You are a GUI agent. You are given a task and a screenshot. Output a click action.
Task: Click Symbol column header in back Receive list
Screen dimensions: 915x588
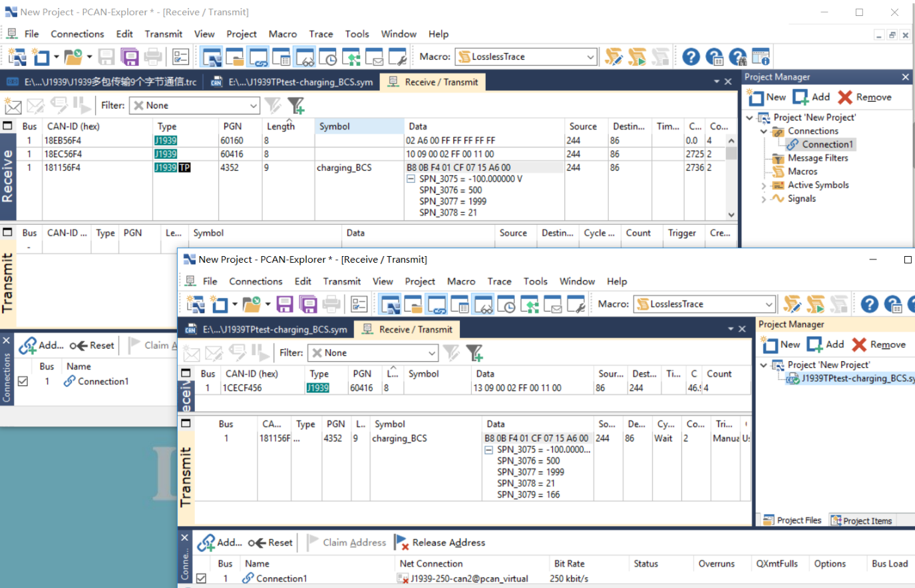point(359,126)
